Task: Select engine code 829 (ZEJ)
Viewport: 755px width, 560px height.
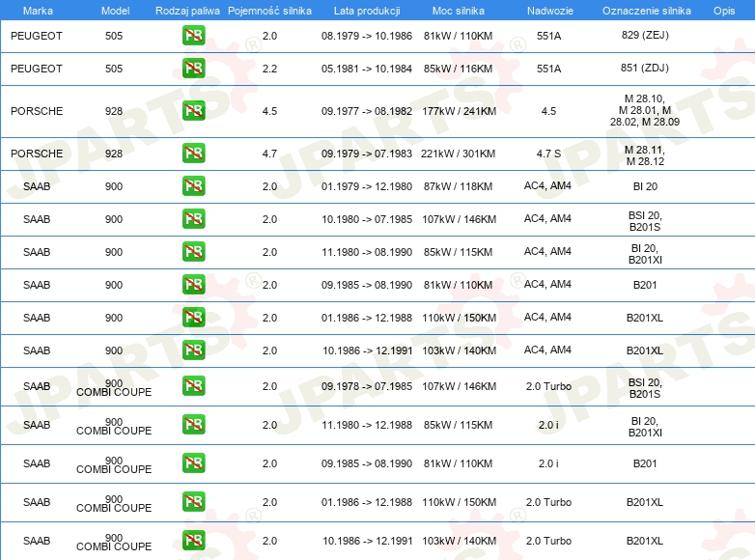Action: point(645,35)
